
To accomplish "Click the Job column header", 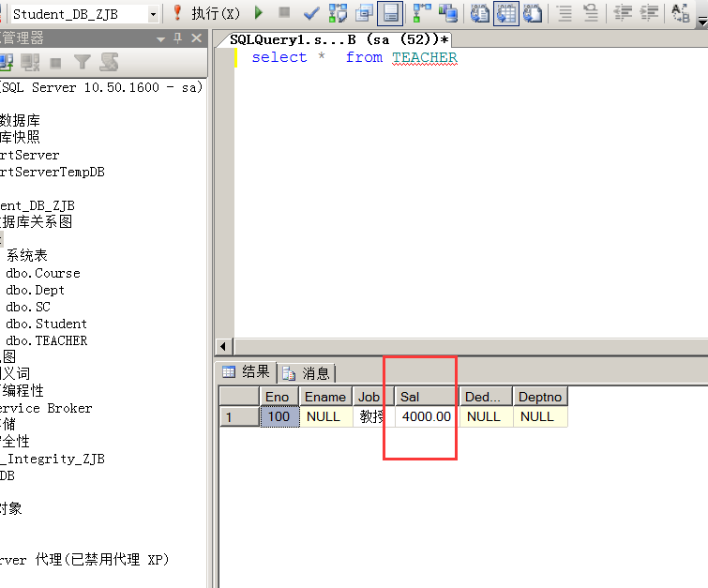I will 373,397.
